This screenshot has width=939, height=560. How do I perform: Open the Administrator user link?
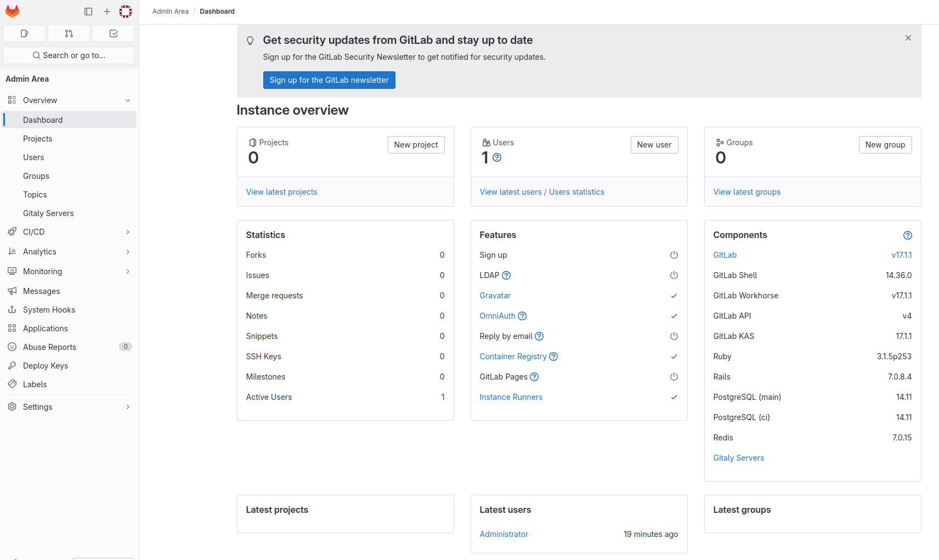click(504, 534)
